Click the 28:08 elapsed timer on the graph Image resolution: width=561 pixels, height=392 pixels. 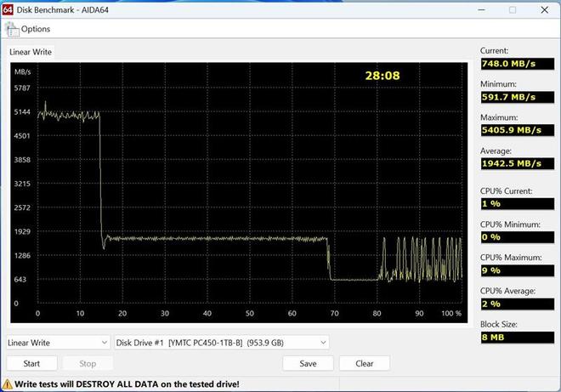pos(382,76)
